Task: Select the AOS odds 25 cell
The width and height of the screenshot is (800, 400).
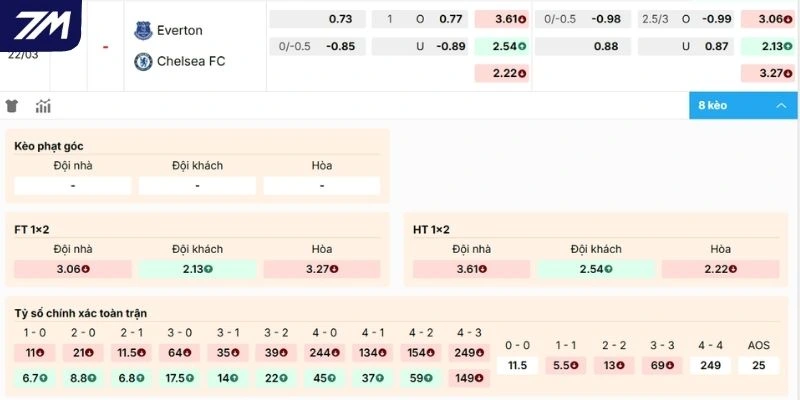Action: pyautogui.click(x=758, y=365)
